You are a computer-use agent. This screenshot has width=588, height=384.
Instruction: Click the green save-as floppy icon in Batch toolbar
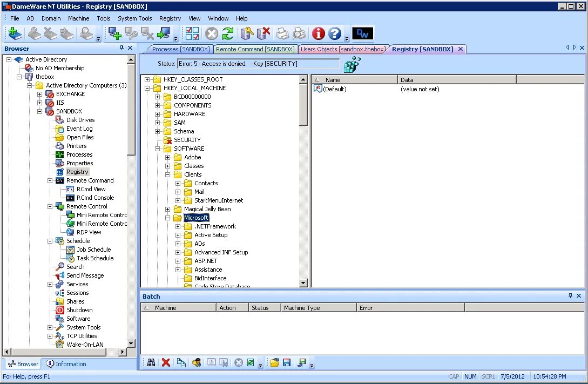[x=301, y=362]
